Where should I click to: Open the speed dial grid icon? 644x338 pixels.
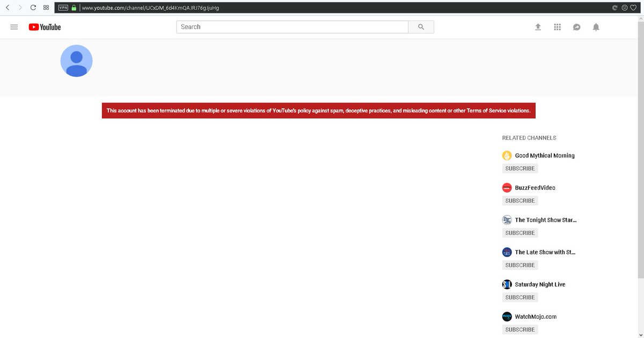[46, 8]
